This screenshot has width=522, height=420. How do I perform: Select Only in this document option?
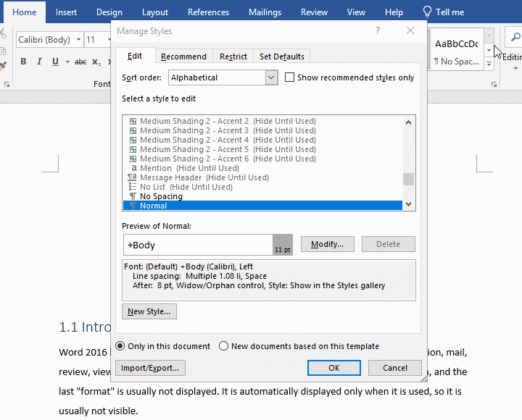pyautogui.click(x=120, y=346)
